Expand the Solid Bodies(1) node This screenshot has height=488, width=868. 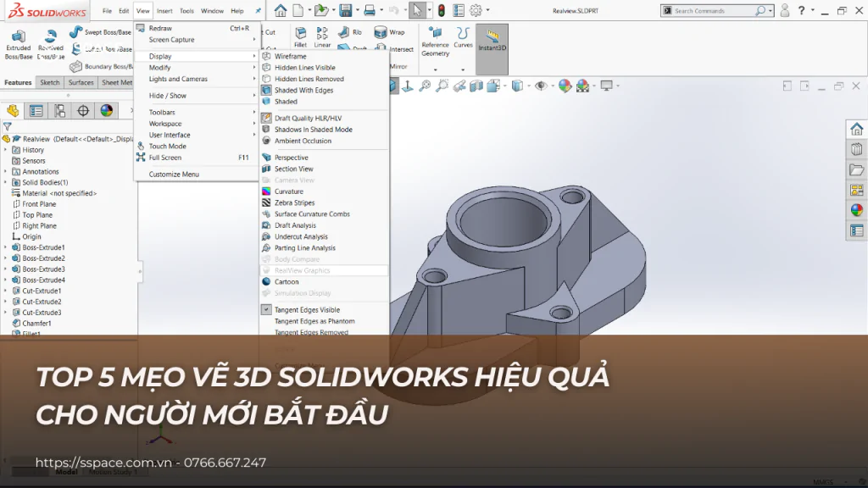pos(6,183)
